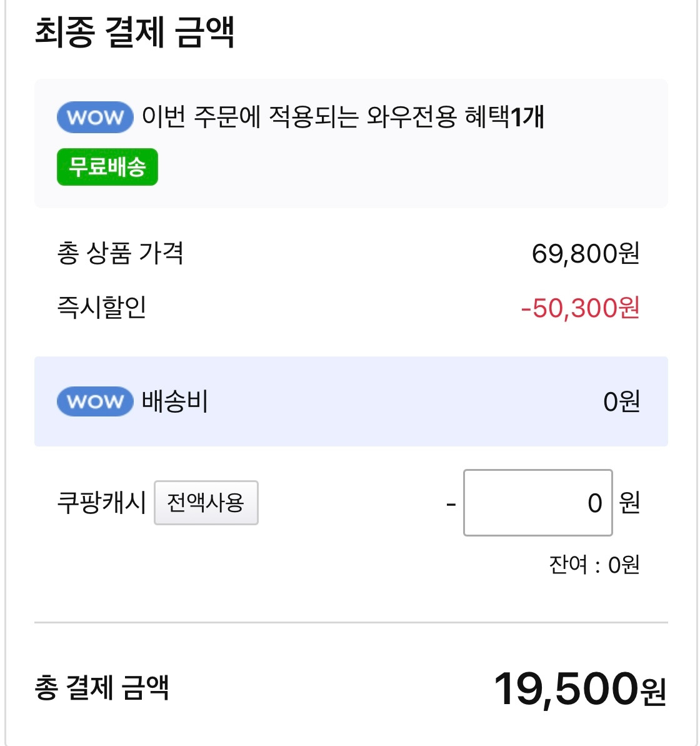Click the 총 결제 금액 label
The width and height of the screenshot is (700, 746).
[102, 688]
